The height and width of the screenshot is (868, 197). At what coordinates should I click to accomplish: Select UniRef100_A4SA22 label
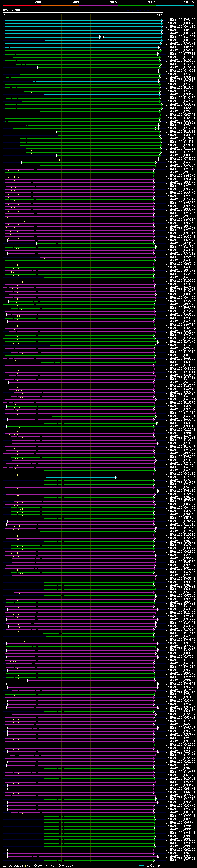pos(180,162)
